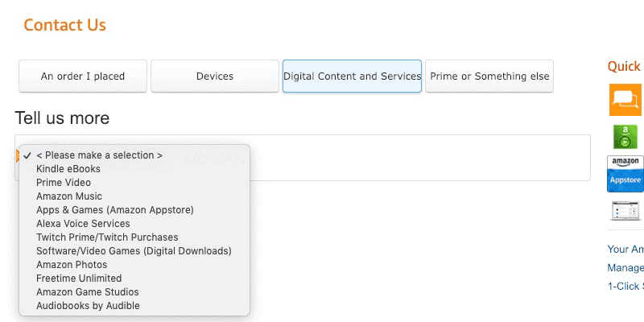The image size is (644, 322).
Task: Choose Software/Video Games (Digital Downloads)
Action: click(x=134, y=251)
